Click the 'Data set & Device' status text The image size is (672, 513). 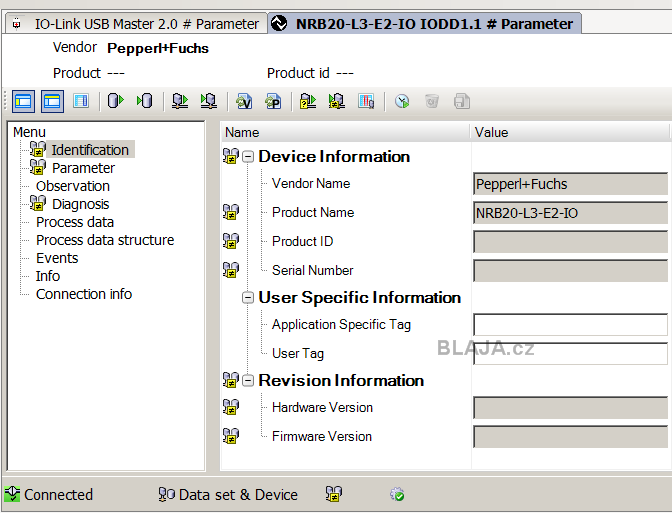click(x=238, y=495)
